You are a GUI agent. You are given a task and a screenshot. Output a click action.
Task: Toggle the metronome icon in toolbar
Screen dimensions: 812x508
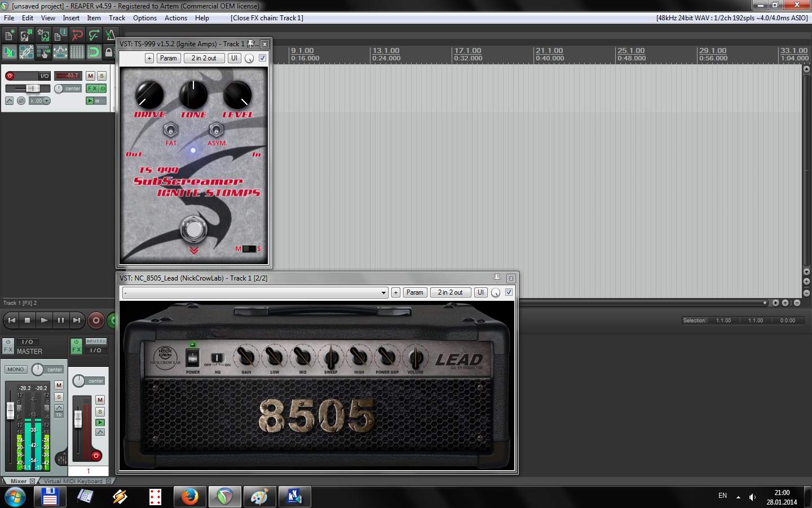point(111,36)
